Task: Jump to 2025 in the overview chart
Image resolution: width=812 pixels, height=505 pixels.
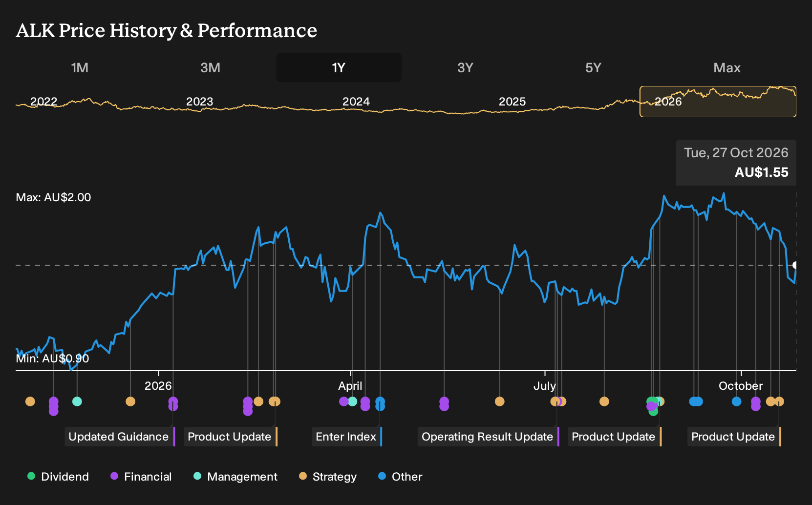Action: (x=513, y=102)
